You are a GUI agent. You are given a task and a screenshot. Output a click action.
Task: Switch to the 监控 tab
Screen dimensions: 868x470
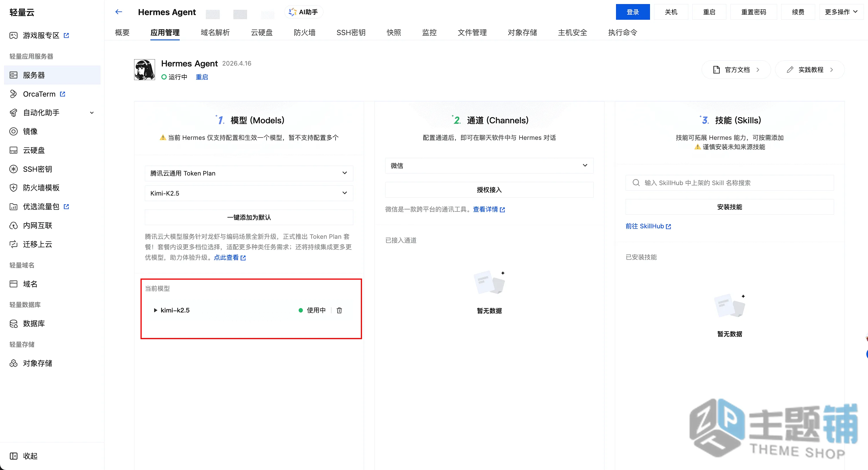point(429,32)
